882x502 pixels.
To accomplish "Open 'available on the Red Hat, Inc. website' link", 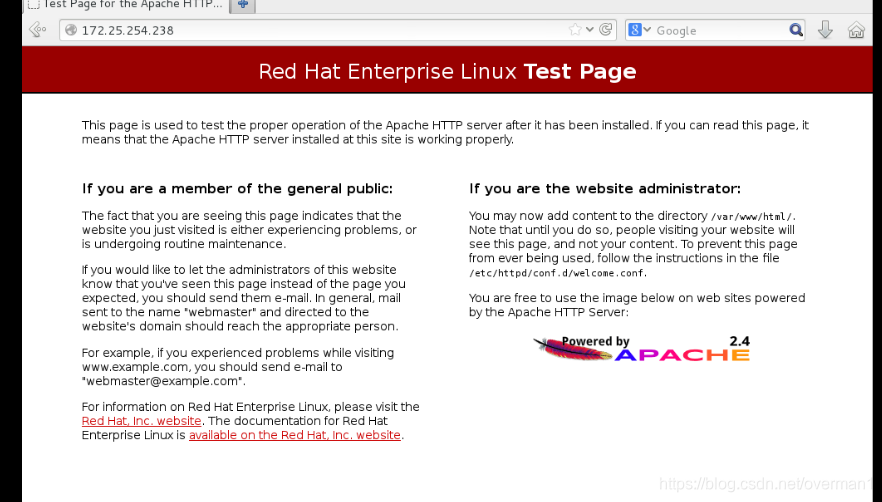I will (x=295, y=435).
